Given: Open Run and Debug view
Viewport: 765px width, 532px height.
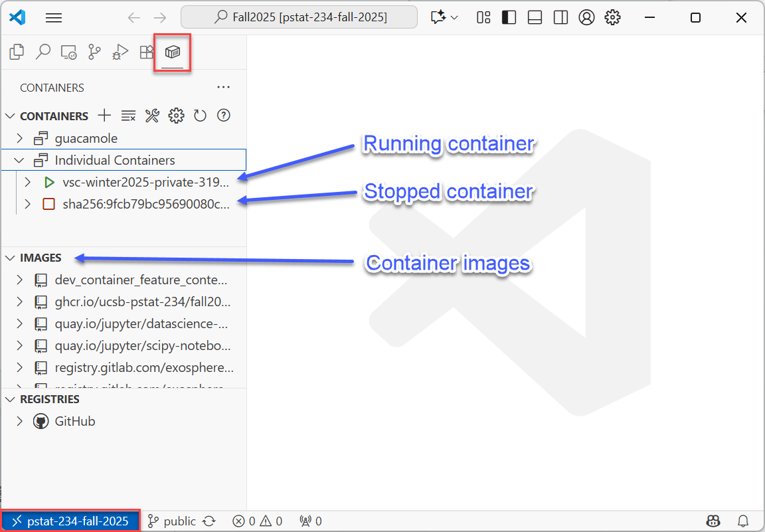Looking at the screenshot, I should [x=120, y=52].
